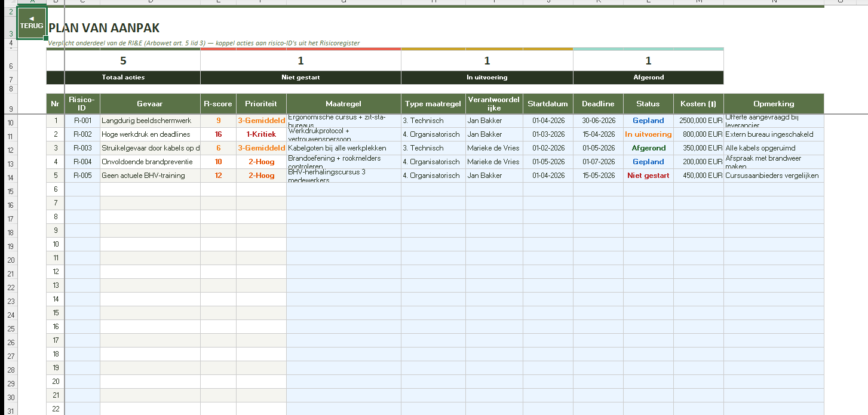Viewport: 868px width, 415px height.
Task: Select the red 'Niet gestart' status cell
Action: pyautogui.click(x=648, y=176)
